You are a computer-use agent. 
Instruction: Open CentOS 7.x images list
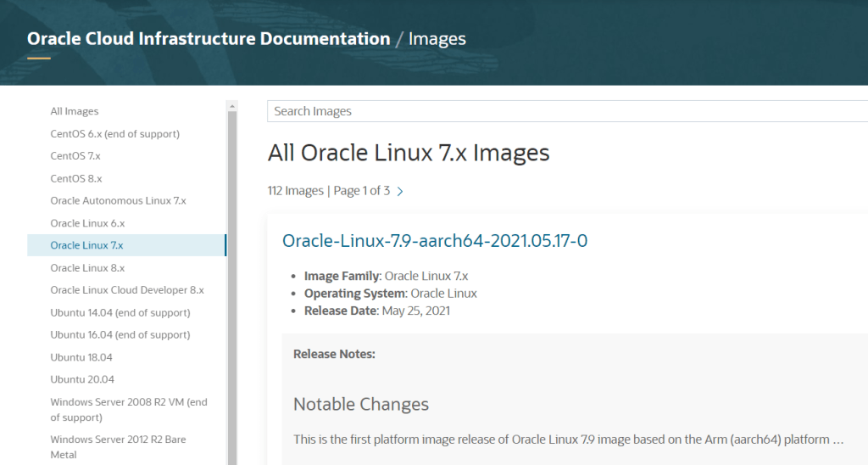[x=75, y=156]
